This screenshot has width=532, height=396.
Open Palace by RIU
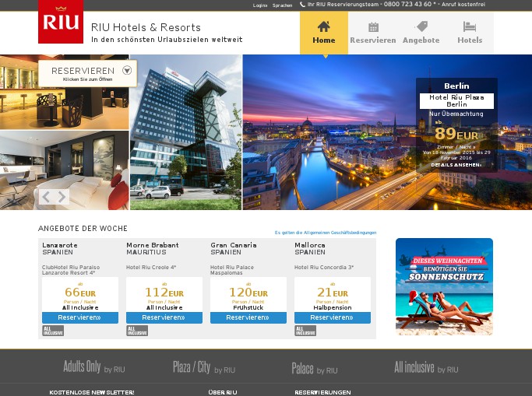315,369
